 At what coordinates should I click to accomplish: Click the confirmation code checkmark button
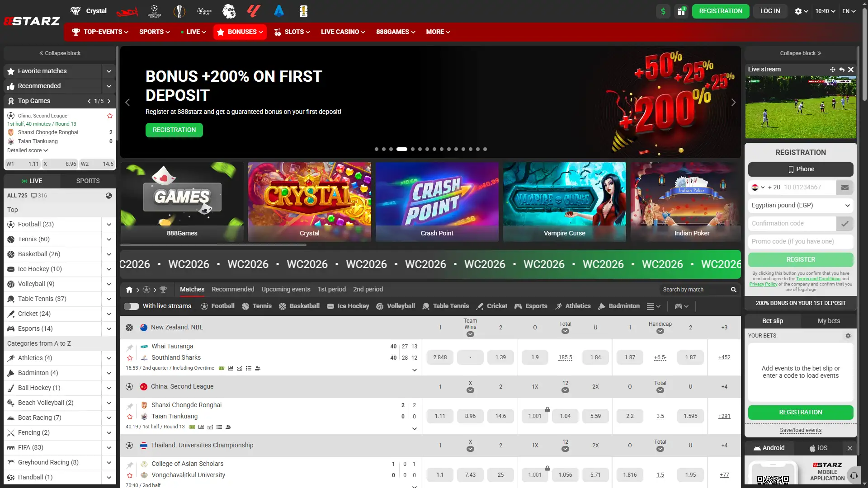pyautogui.click(x=845, y=224)
